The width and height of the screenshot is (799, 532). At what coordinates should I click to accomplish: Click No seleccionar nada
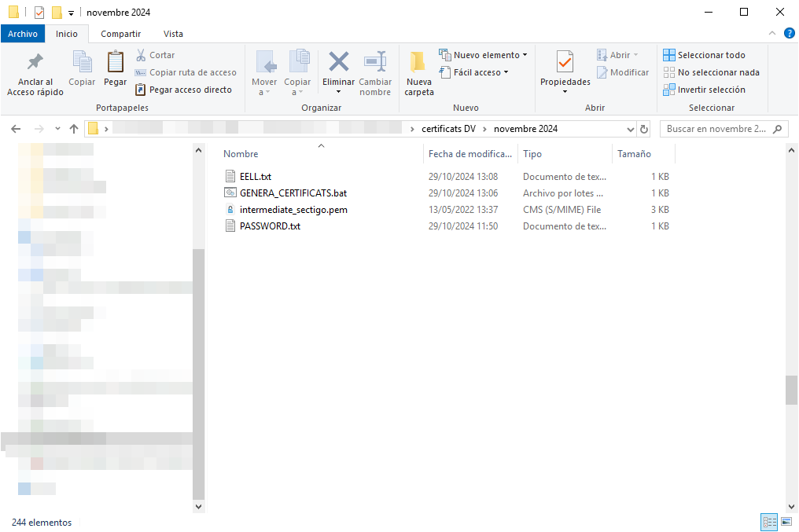point(712,72)
